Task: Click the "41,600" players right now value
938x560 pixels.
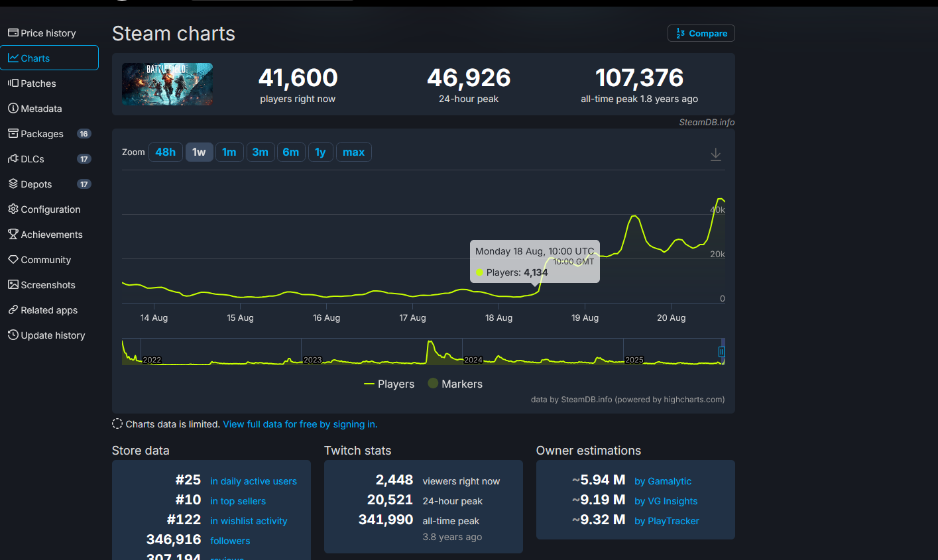Action: pyautogui.click(x=298, y=78)
